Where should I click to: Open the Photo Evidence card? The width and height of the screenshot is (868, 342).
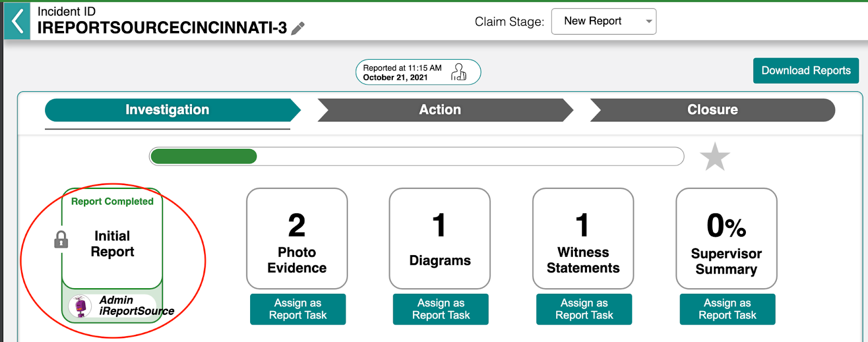(297, 238)
